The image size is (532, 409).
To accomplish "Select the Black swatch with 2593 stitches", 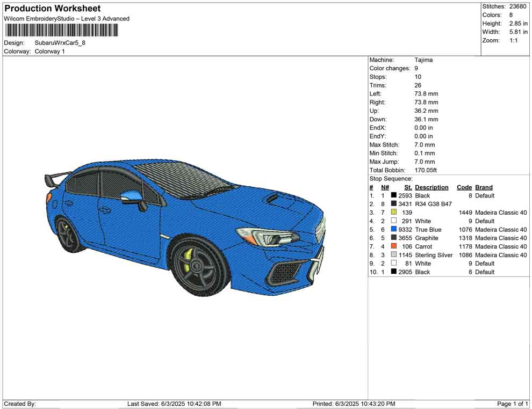I will 394,195.
